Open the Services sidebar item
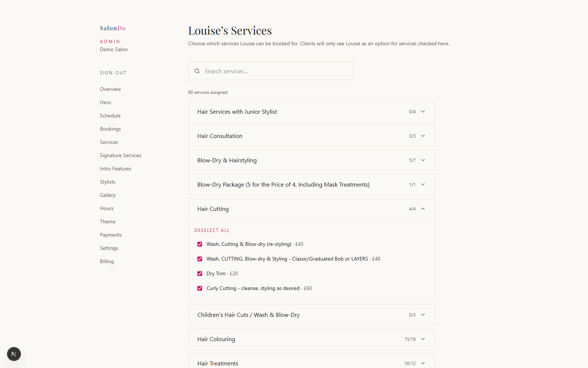The height and width of the screenshot is (368, 588). click(109, 142)
